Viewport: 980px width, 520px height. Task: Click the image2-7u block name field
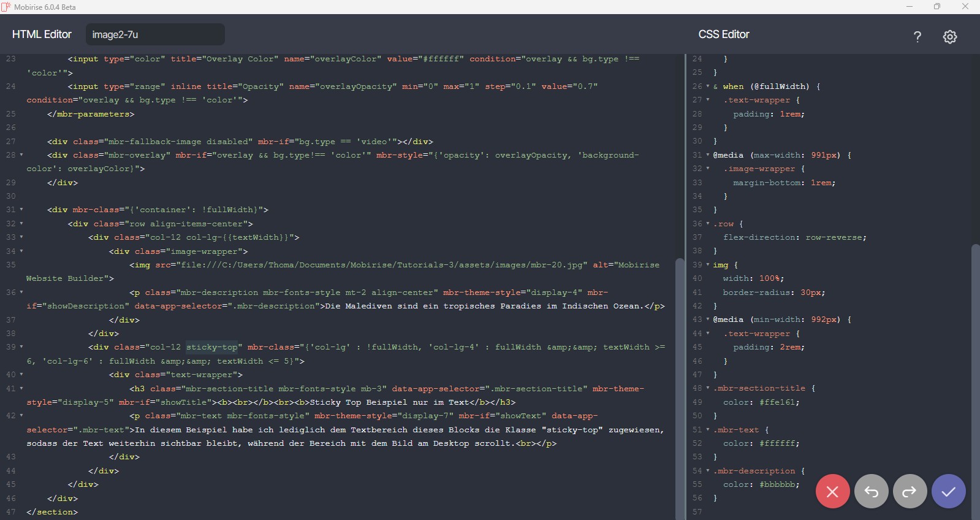point(155,34)
